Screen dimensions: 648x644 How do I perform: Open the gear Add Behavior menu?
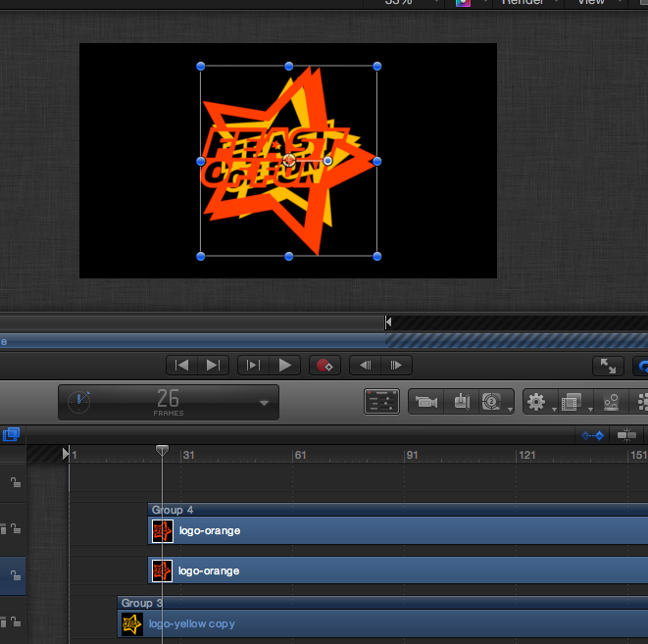tap(536, 402)
